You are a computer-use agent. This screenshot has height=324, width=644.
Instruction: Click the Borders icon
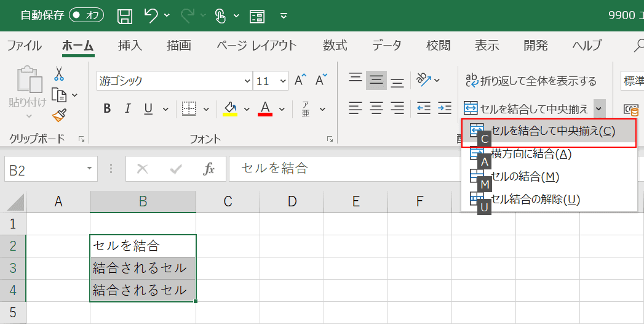(189, 108)
